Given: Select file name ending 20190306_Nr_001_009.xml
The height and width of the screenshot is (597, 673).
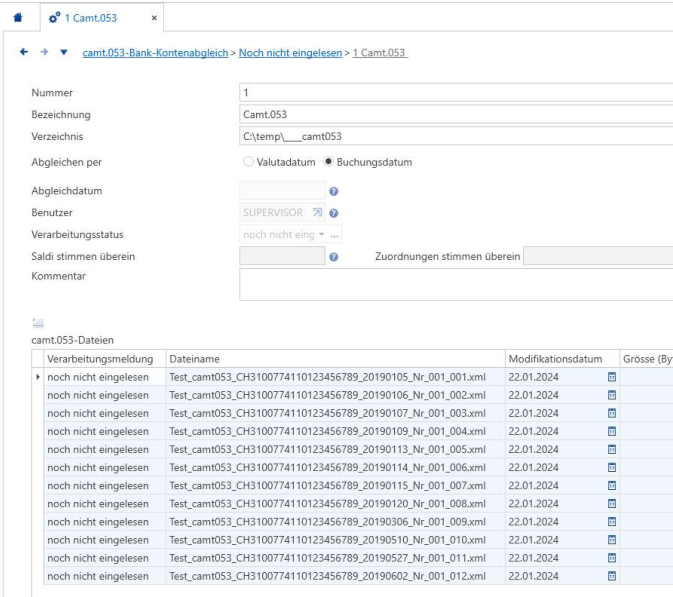Looking at the screenshot, I should pyautogui.click(x=327, y=521).
